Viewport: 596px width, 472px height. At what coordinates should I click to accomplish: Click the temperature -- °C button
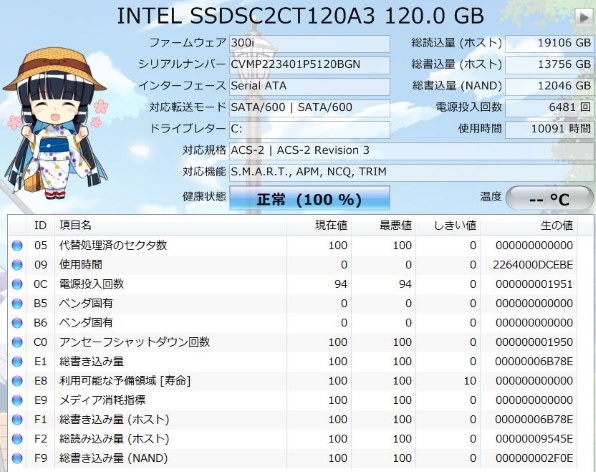550,198
